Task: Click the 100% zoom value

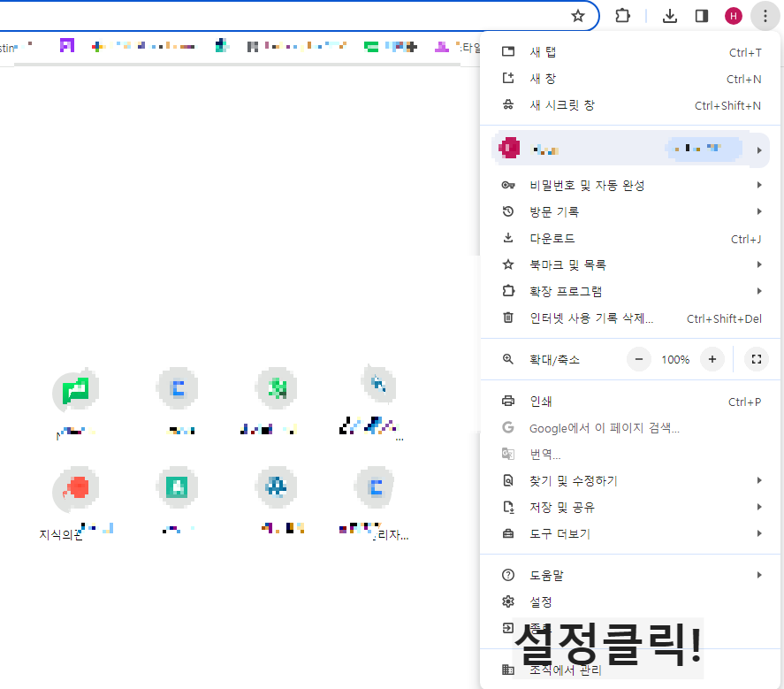Action: point(675,360)
